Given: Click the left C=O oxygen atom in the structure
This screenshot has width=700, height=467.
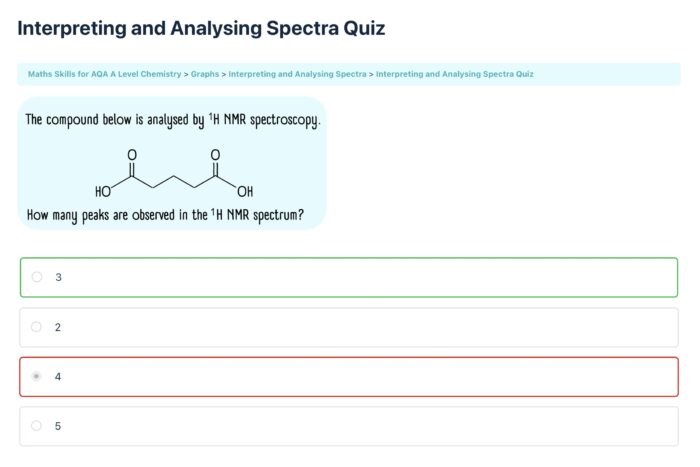Looking at the screenshot, I should [x=132, y=155].
